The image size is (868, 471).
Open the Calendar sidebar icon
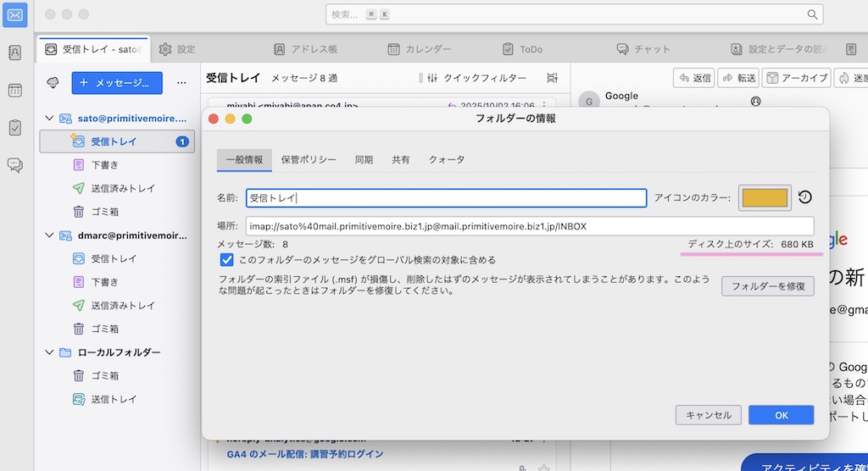pyautogui.click(x=15, y=91)
